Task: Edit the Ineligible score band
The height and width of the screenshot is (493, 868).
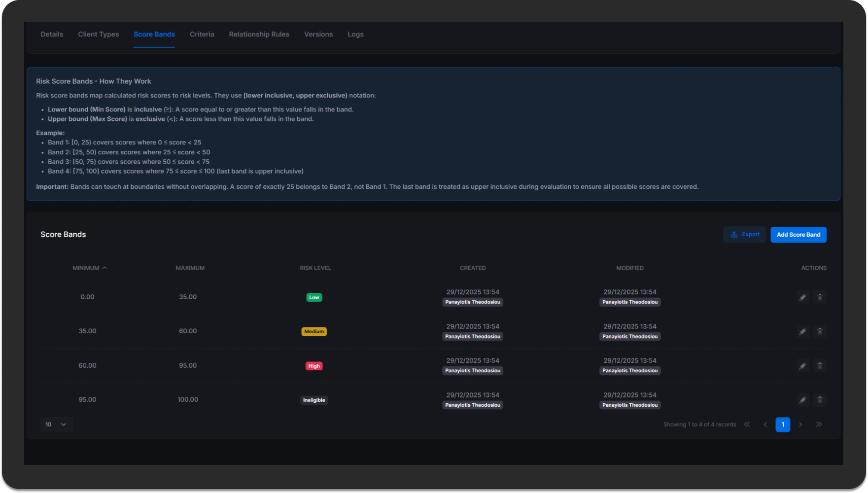Action: click(x=802, y=400)
